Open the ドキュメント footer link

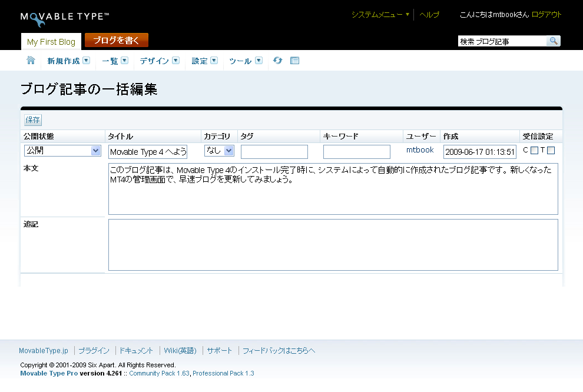pyautogui.click(x=136, y=351)
